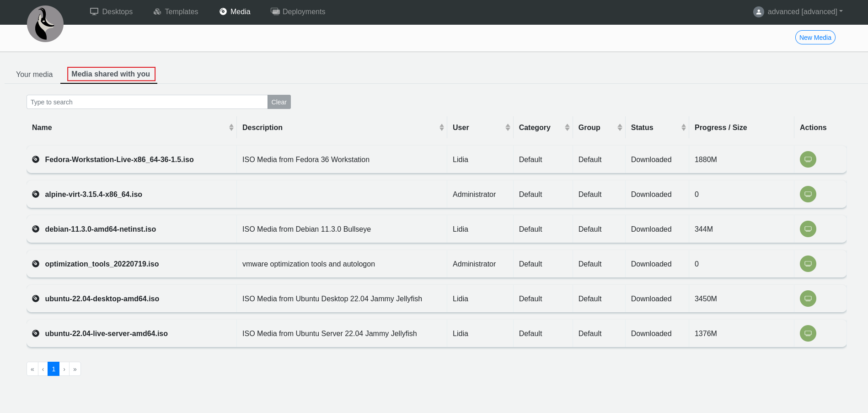Sort table by Status column
The image size is (868, 413).
683,128
